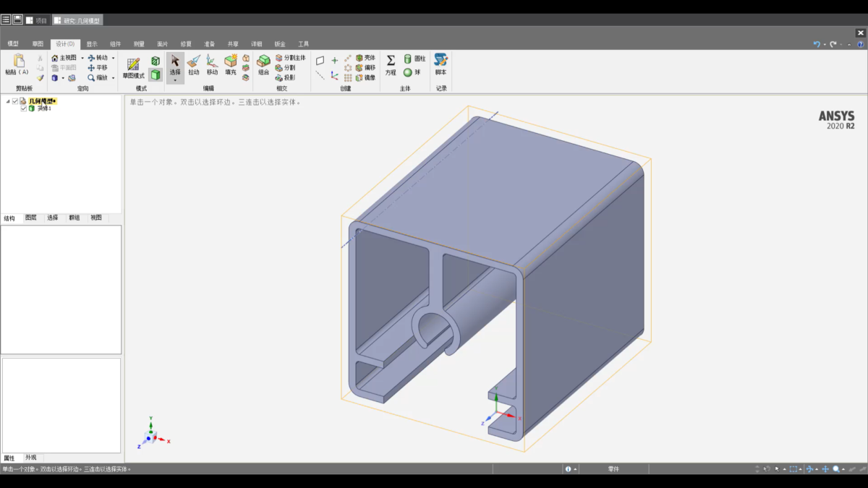
Task: Click the 3D profile model in viewport
Action: click(496, 281)
